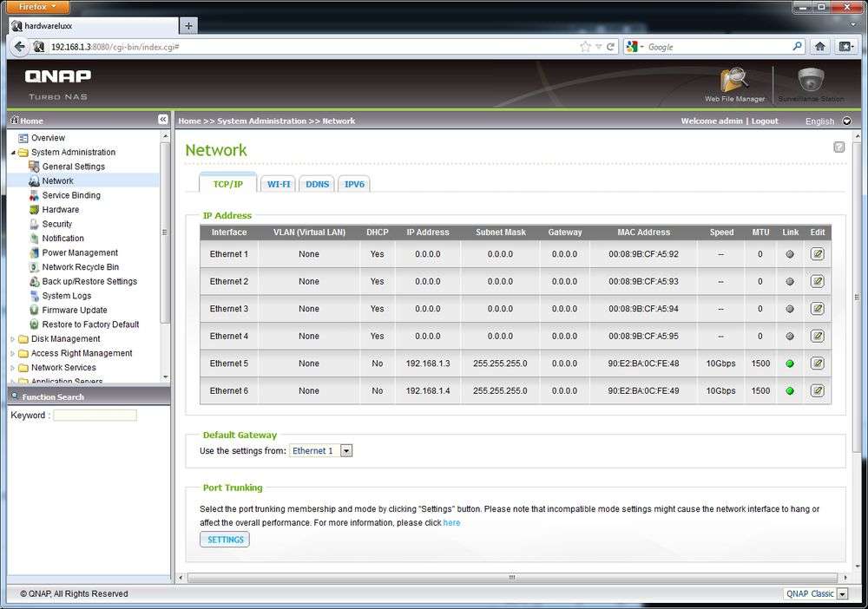Open Back up/Restore Settings
This screenshot has width=868, height=609.
click(x=89, y=282)
